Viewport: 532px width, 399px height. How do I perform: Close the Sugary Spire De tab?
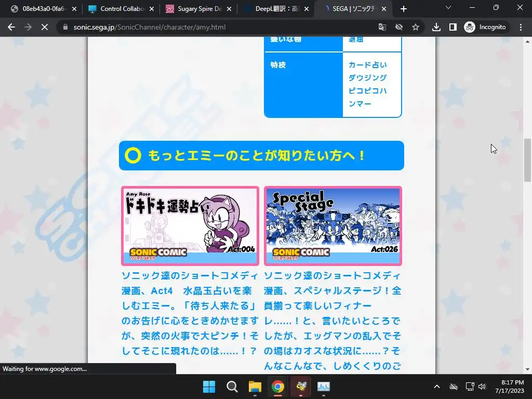229,9
